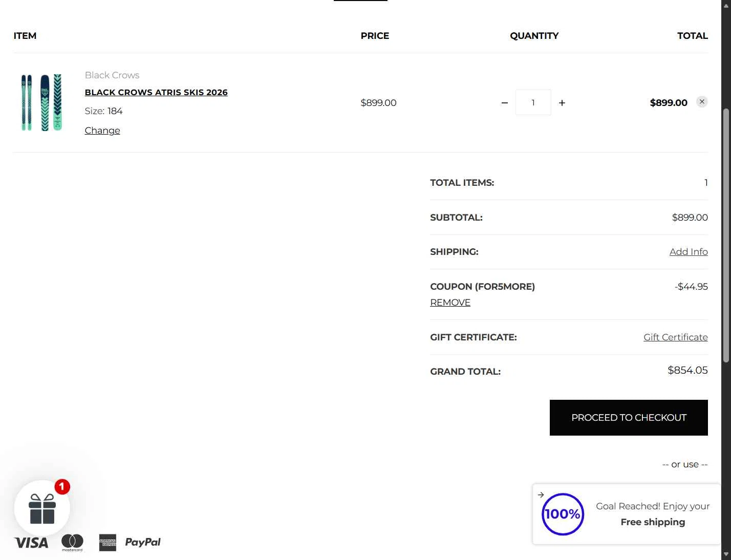Image resolution: width=731 pixels, height=560 pixels.
Task: Remove the FOR5MORE coupon
Action: point(450,303)
